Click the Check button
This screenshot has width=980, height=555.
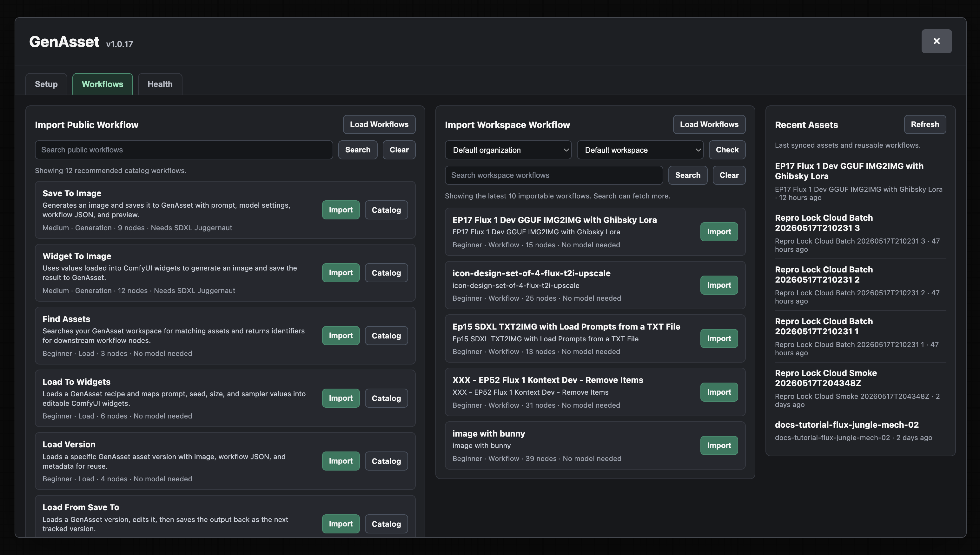(x=727, y=150)
